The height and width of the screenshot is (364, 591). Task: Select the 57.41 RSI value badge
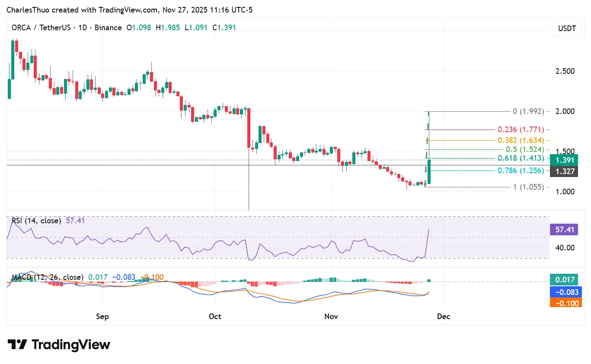[x=564, y=230]
